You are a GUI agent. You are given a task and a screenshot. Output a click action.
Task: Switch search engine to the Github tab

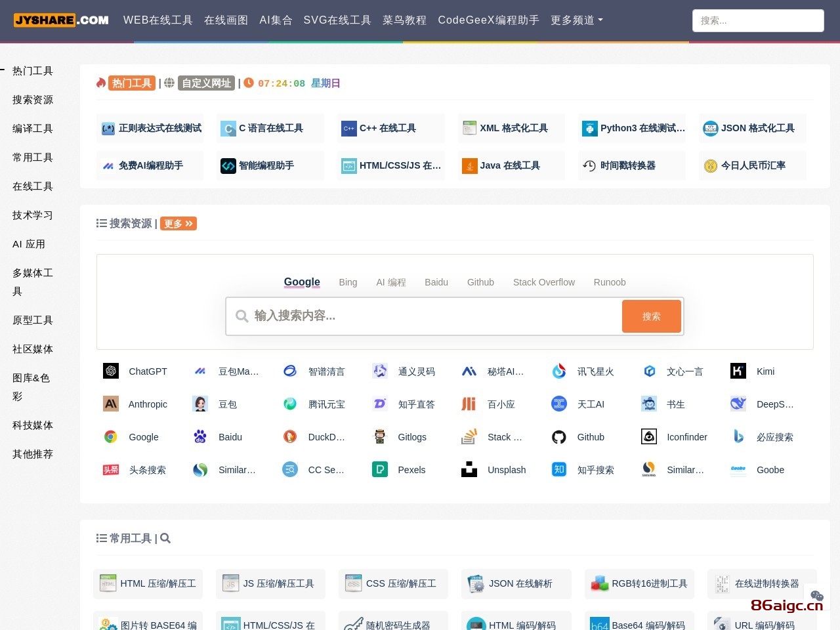tap(480, 282)
